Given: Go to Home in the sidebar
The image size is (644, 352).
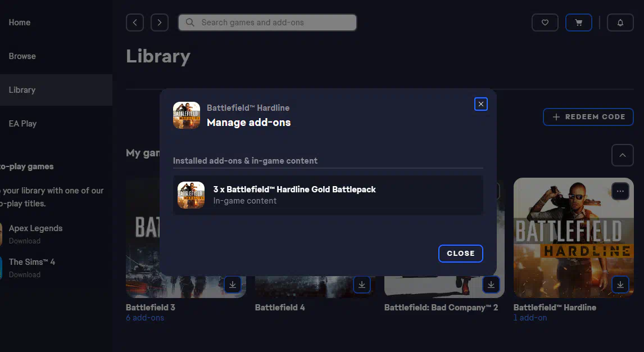Looking at the screenshot, I should (x=20, y=22).
